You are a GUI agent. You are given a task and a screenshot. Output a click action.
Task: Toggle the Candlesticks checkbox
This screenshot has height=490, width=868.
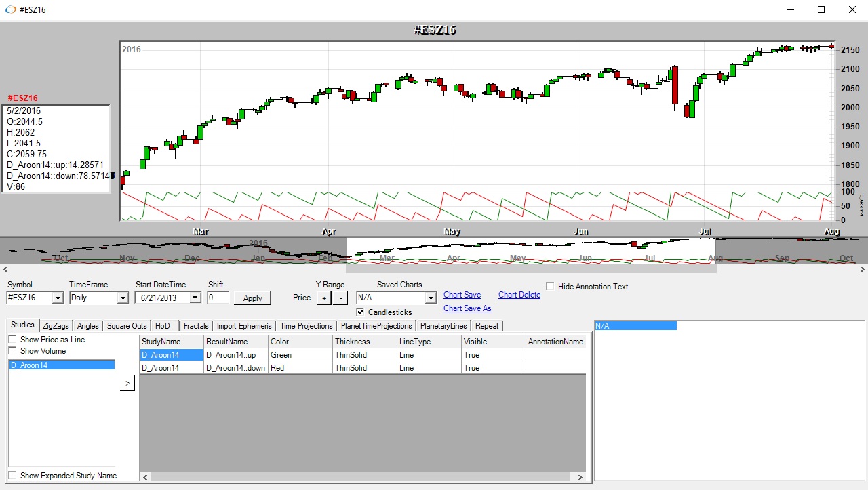[361, 312]
